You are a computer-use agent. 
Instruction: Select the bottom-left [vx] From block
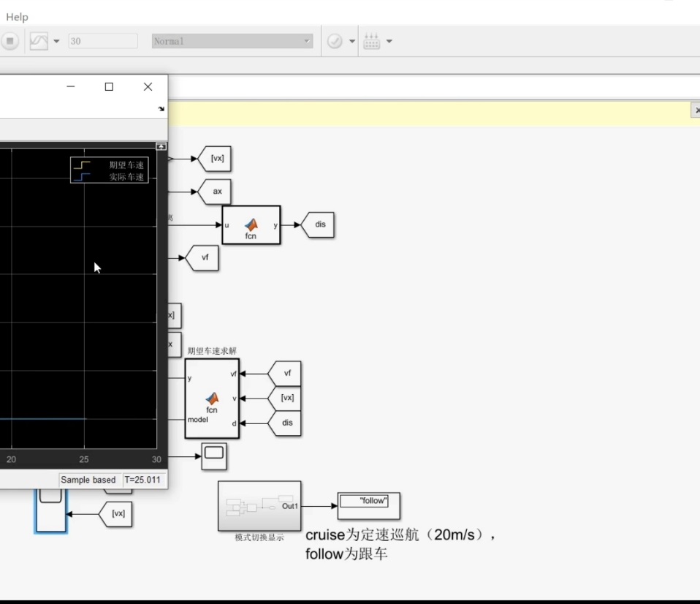[115, 514]
